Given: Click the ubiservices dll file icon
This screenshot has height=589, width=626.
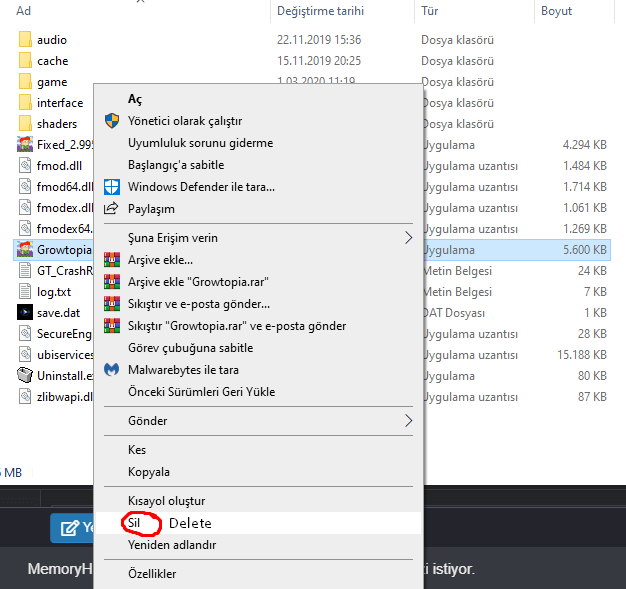Looking at the screenshot, I should pos(25,355).
